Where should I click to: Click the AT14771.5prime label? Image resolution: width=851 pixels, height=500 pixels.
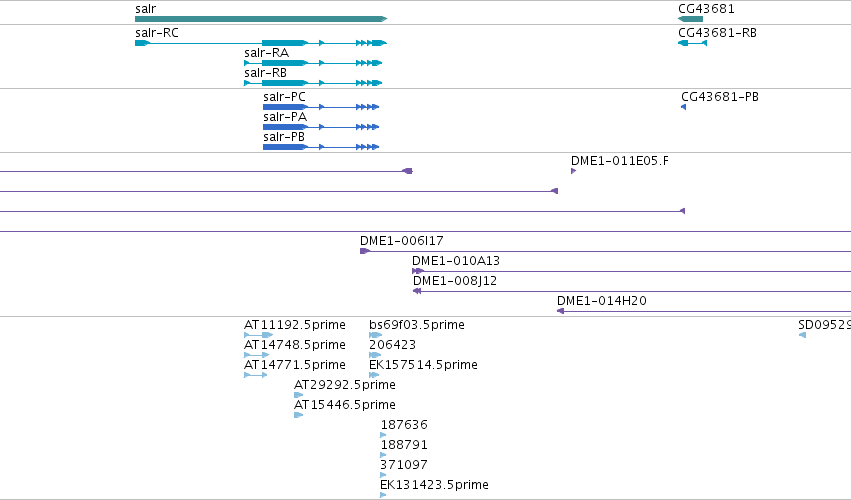click(295, 365)
